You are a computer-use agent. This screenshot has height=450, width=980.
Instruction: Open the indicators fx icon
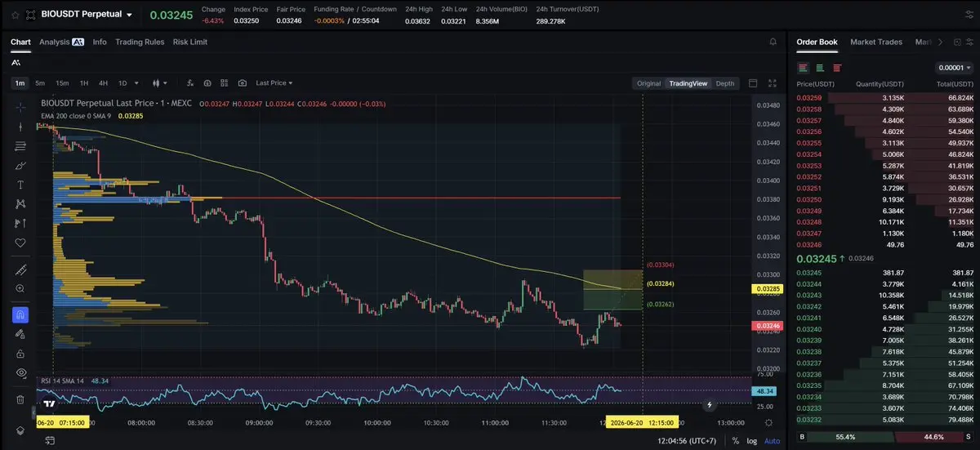tap(189, 83)
